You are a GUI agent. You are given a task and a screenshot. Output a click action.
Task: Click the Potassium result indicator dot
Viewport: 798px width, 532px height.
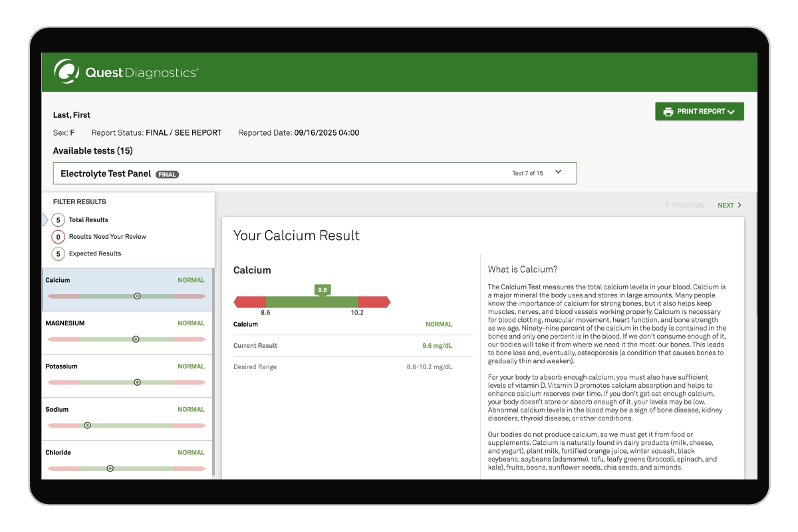pyautogui.click(x=137, y=382)
